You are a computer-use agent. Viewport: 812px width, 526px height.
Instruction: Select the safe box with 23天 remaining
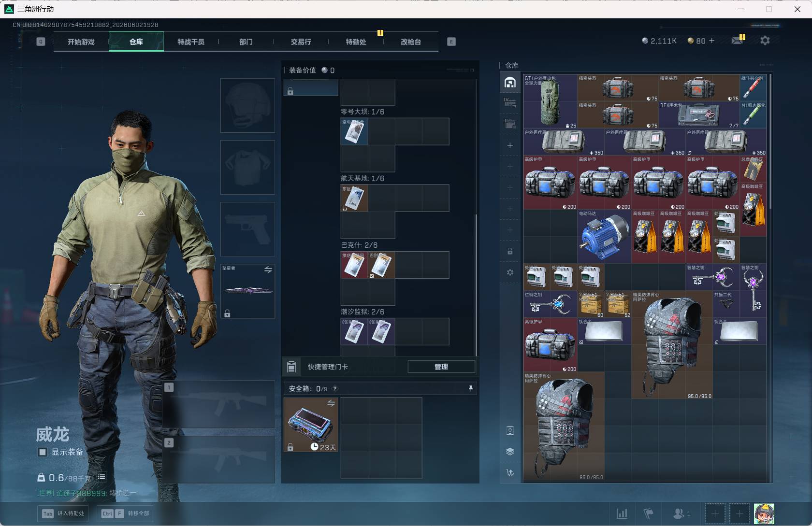pyautogui.click(x=311, y=425)
